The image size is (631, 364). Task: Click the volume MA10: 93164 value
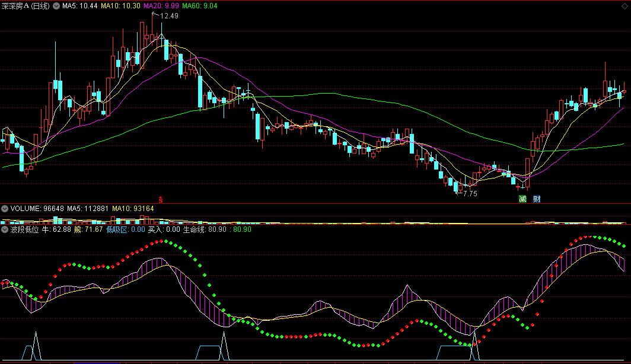point(133,209)
